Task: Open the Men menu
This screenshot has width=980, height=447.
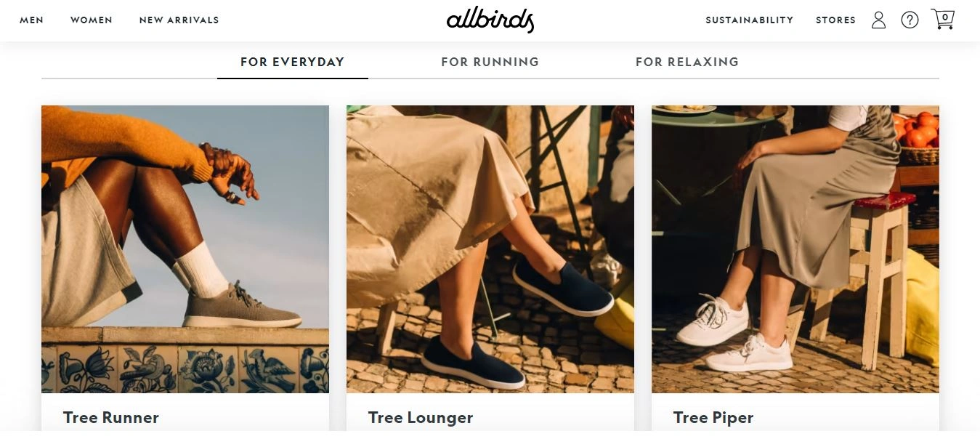Action: pos(31,20)
